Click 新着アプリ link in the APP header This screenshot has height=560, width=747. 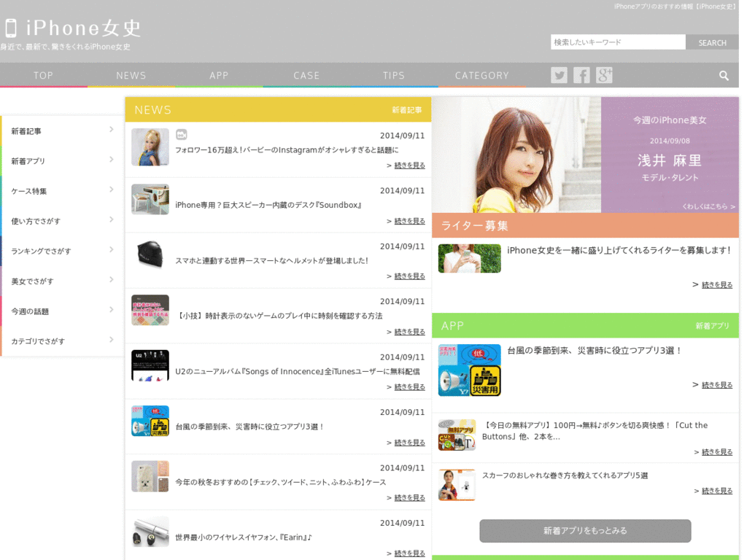[x=712, y=326]
